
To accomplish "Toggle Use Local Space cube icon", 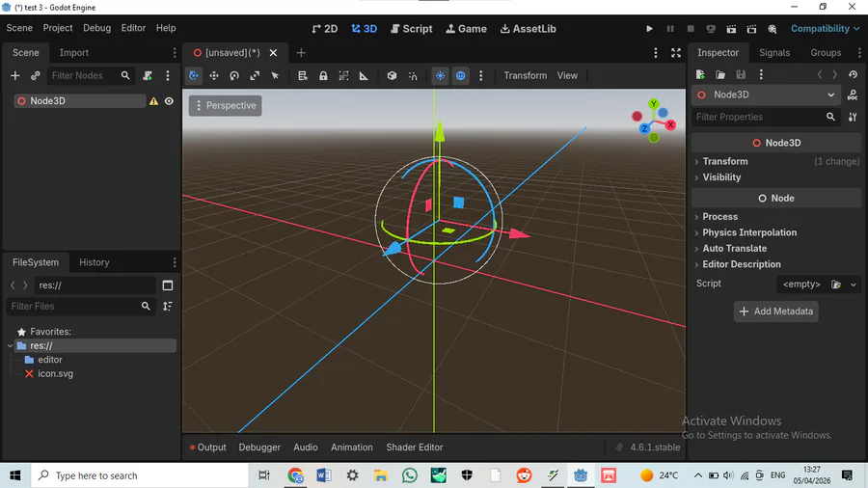I will (x=392, y=76).
